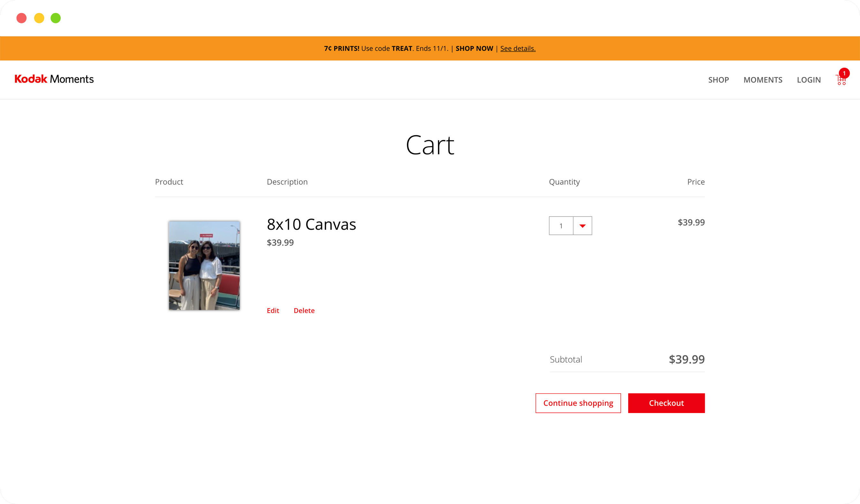860x504 pixels.
Task: Open the SHOP menu
Action: [718, 80]
